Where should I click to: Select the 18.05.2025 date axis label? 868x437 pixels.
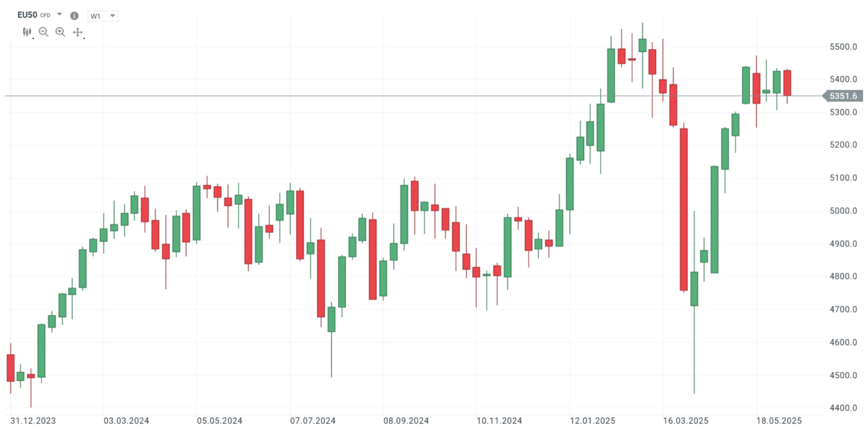(779, 421)
